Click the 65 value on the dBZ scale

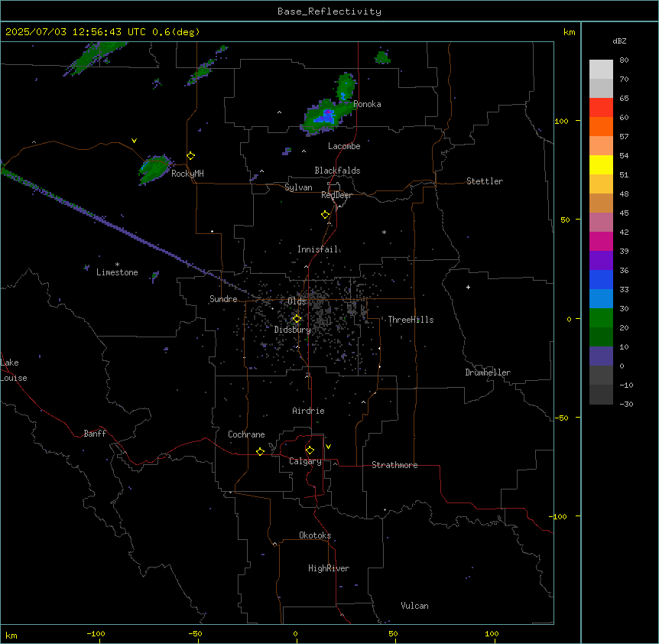point(624,99)
